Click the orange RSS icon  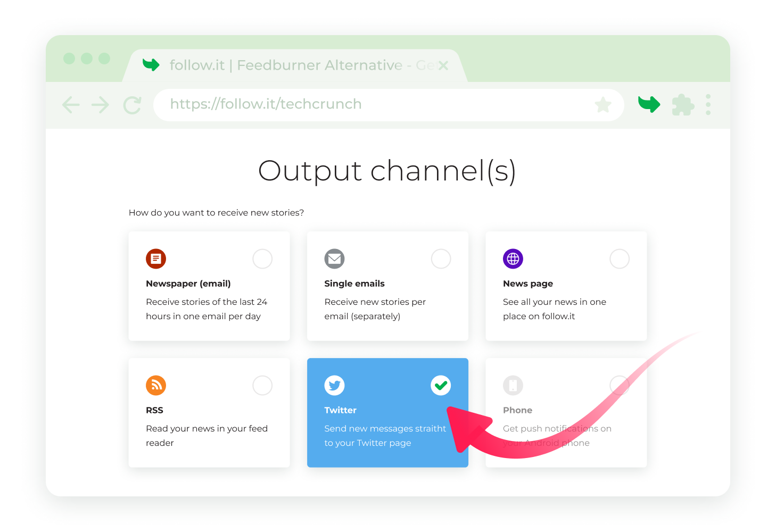tap(156, 385)
